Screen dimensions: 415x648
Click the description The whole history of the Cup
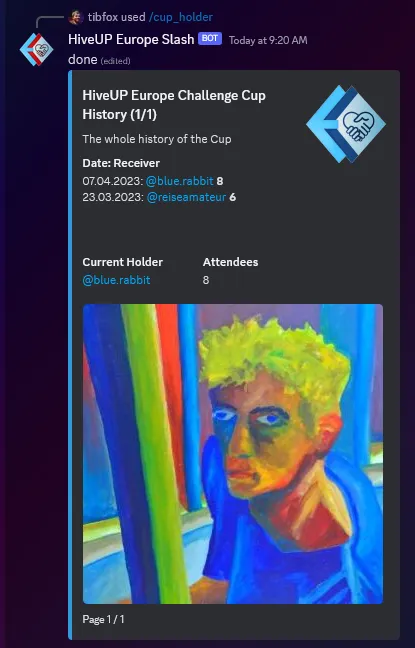[x=157, y=139]
